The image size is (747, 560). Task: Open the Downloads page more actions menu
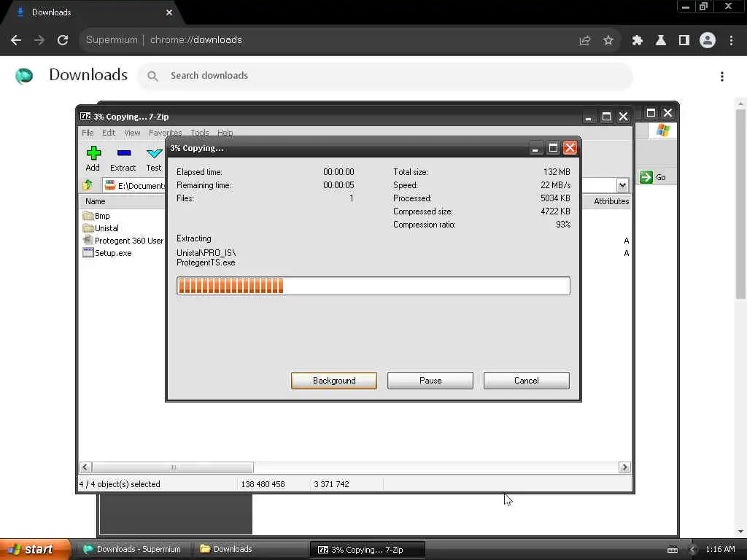tap(722, 76)
